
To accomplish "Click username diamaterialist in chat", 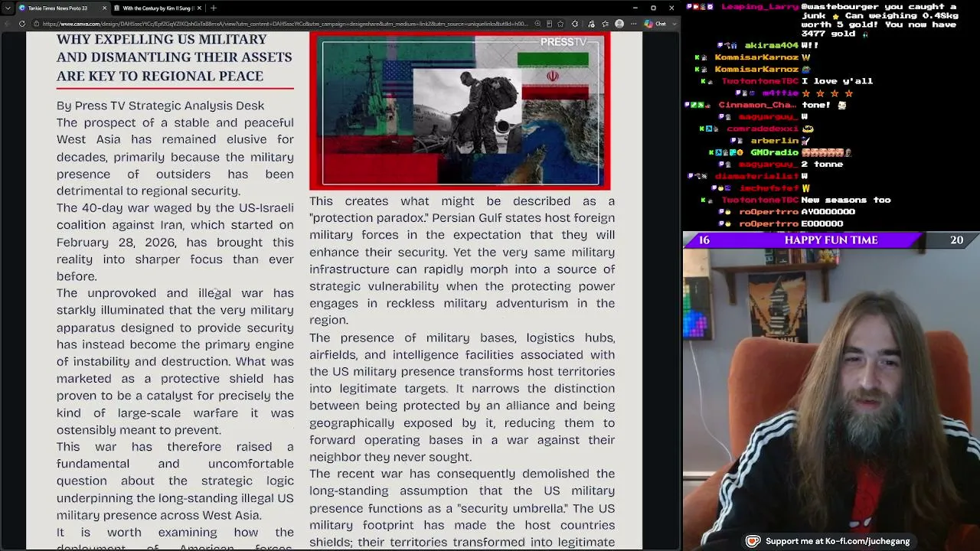I will pyautogui.click(x=756, y=176).
